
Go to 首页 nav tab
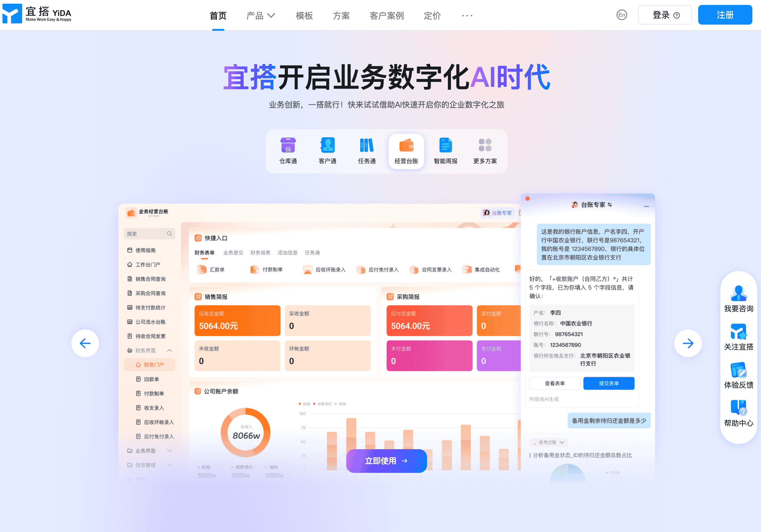[218, 16]
